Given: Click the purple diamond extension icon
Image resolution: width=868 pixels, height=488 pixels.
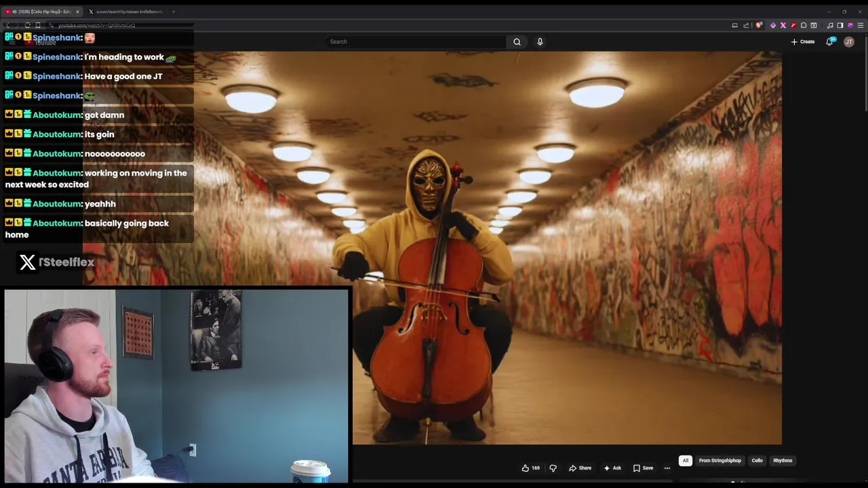Looking at the screenshot, I should [773, 25].
